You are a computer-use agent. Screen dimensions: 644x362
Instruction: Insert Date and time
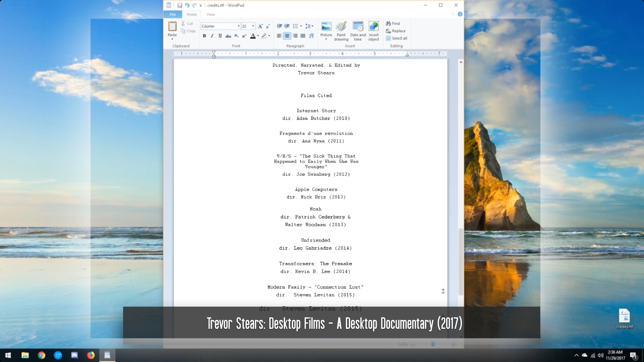(358, 31)
